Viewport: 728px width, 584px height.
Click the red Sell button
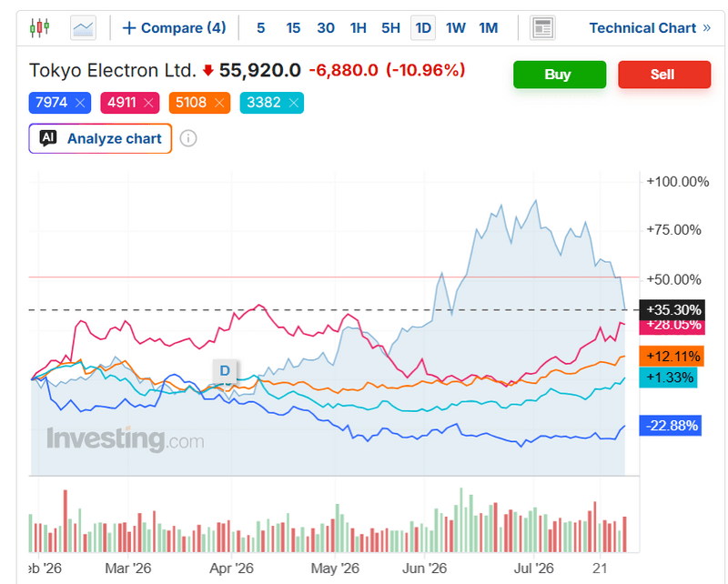pyautogui.click(x=664, y=75)
